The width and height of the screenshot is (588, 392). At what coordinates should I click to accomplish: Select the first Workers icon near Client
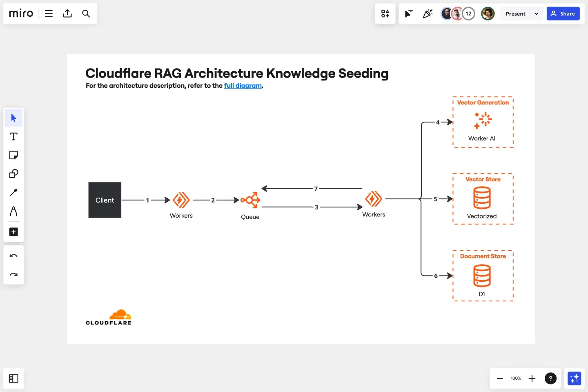pos(181,200)
